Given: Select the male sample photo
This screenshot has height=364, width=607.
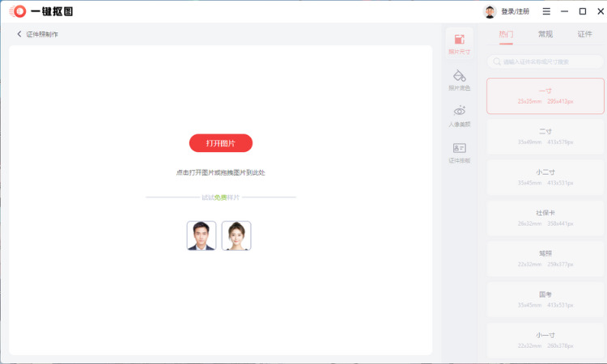Looking at the screenshot, I should coord(202,235).
